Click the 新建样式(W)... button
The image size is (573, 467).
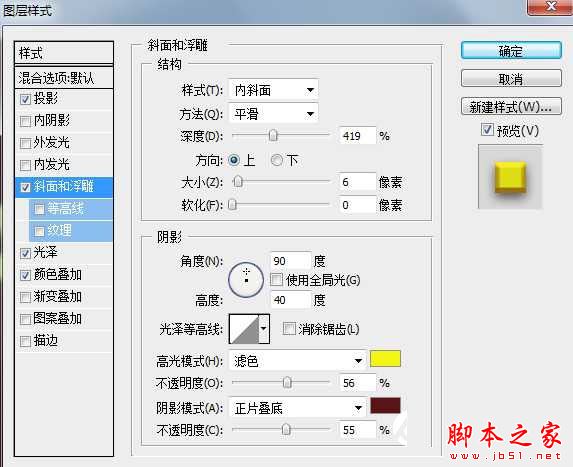click(x=511, y=106)
